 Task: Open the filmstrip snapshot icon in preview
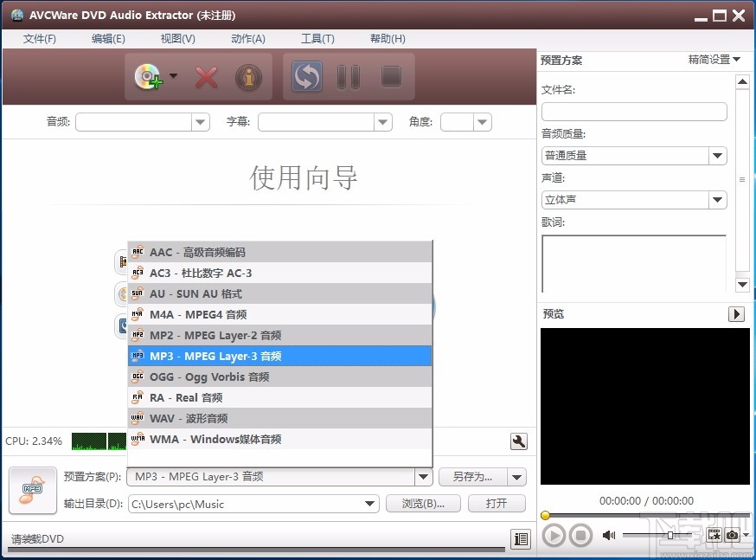coord(713,535)
